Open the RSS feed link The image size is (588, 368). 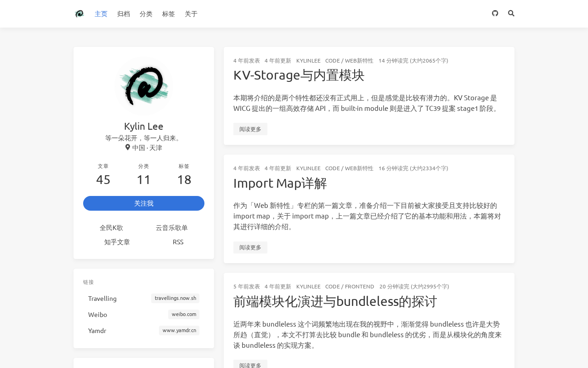178,242
